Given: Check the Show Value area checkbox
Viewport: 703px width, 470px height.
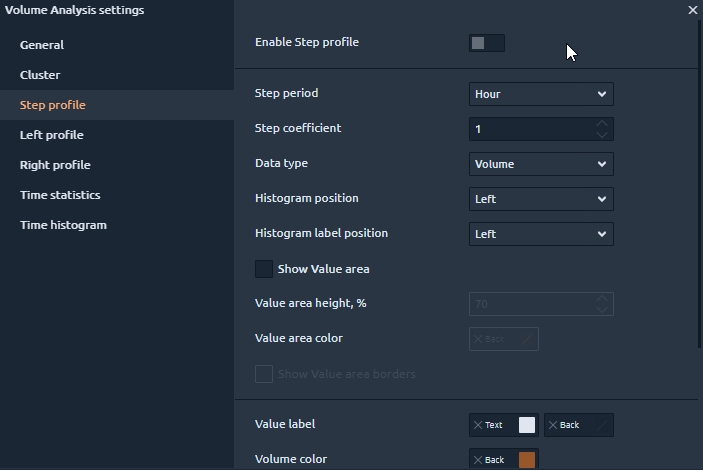Looking at the screenshot, I should tap(264, 269).
